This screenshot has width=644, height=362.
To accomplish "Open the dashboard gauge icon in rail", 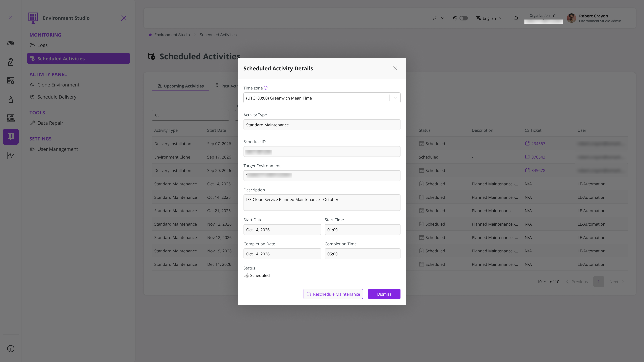I will 11,43.
